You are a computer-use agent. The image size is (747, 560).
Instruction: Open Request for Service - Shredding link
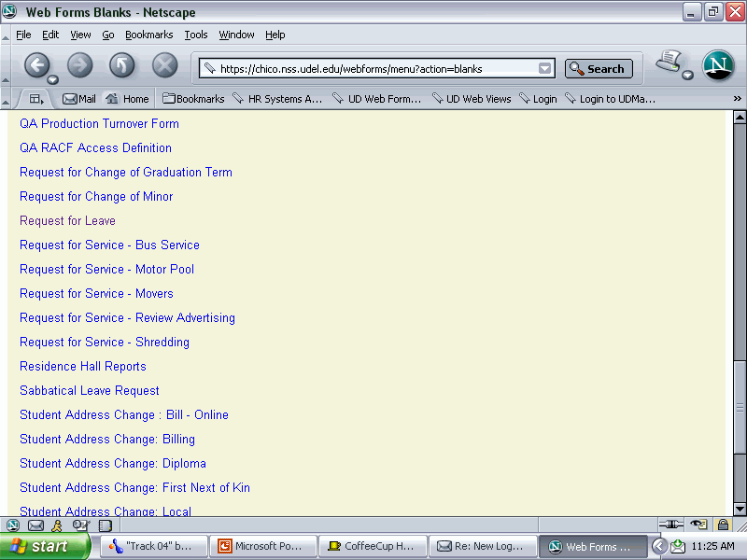[105, 343]
